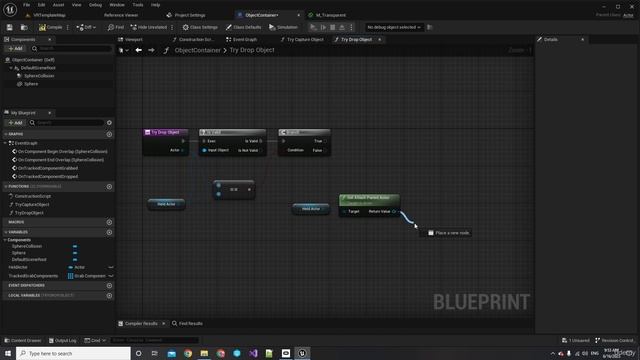
Task: Open play options three-dot menu
Action: click(351, 27)
